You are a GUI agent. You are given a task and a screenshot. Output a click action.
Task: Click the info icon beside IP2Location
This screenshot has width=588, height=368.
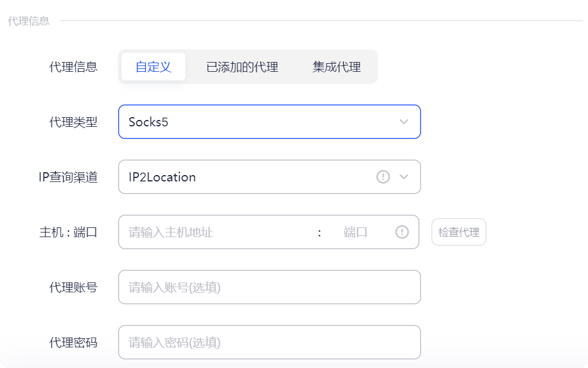383,177
